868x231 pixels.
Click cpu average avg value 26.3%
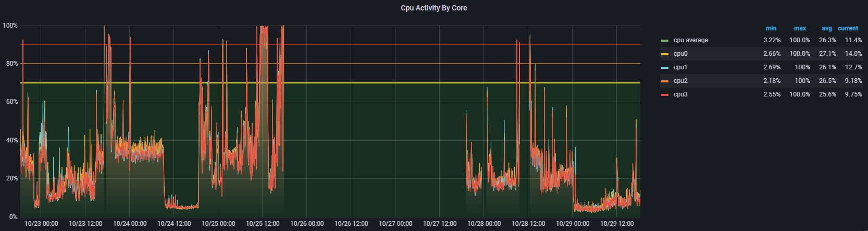tap(827, 40)
